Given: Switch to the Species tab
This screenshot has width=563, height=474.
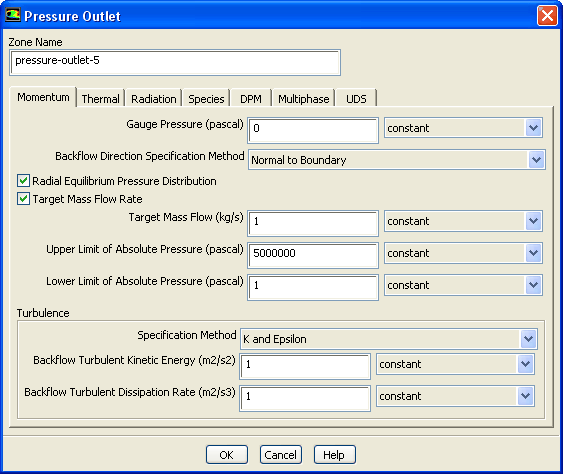Looking at the screenshot, I should tap(206, 99).
